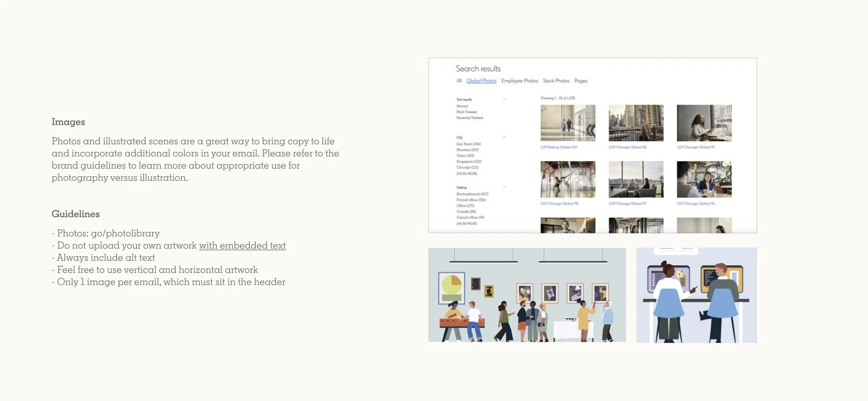Filter by city Tokyo (143)
Image resolution: width=868 pixels, height=401 pixels.
(x=465, y=156)
